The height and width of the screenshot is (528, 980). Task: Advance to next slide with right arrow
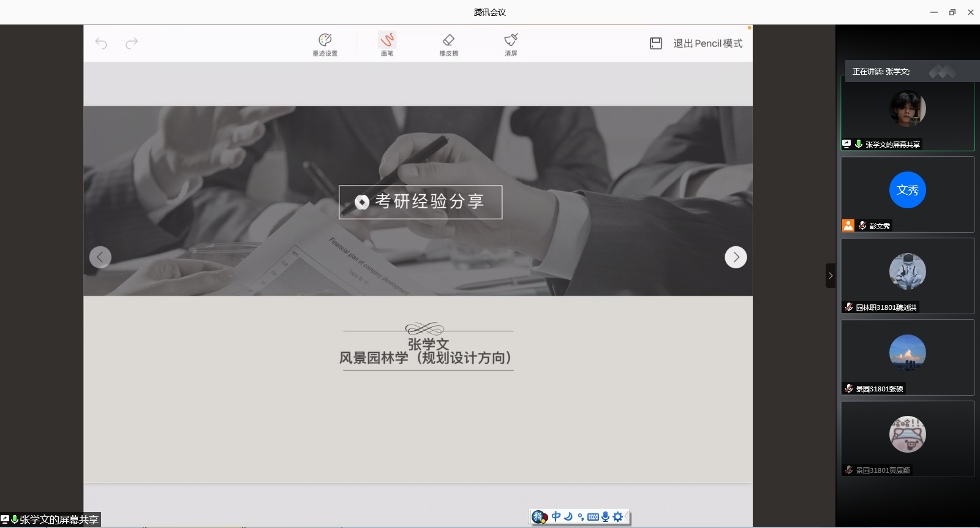736,257
